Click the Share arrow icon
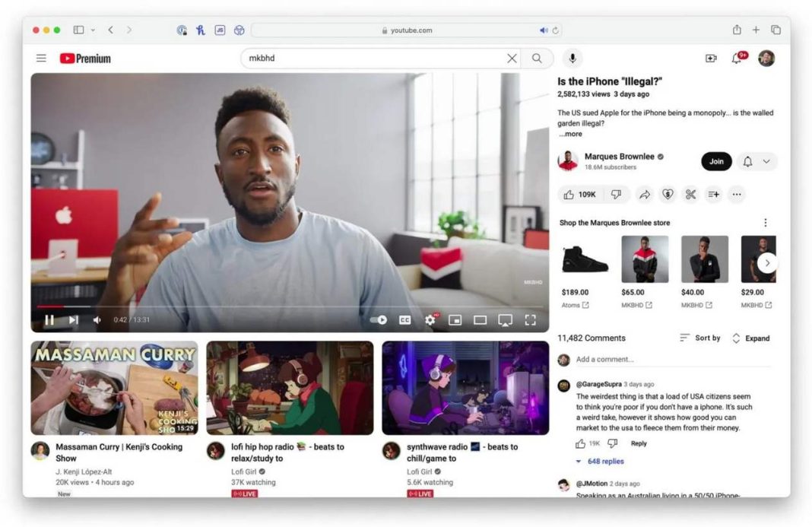 [x=644, y=195]
